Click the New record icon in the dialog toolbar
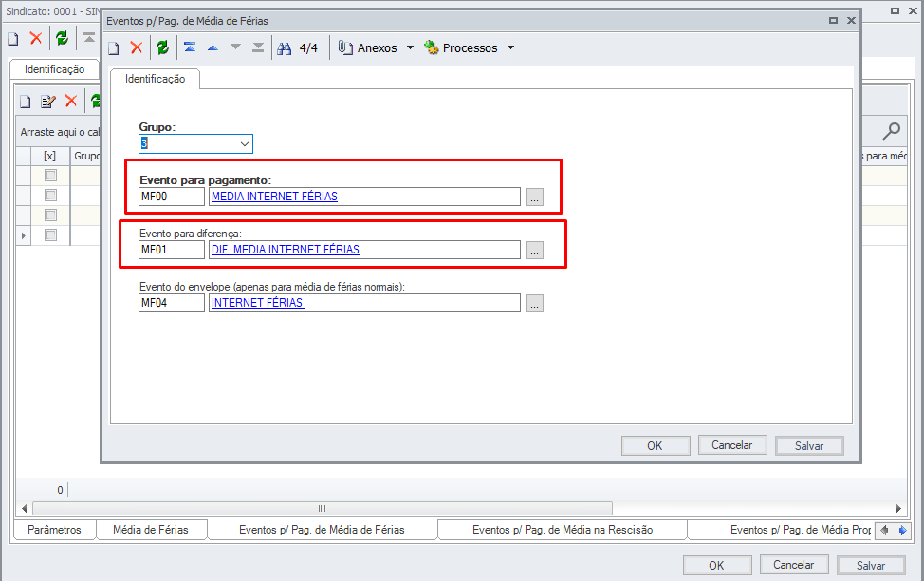The height and width of the screenshot is (581, 924). click(x=114, y=48)
